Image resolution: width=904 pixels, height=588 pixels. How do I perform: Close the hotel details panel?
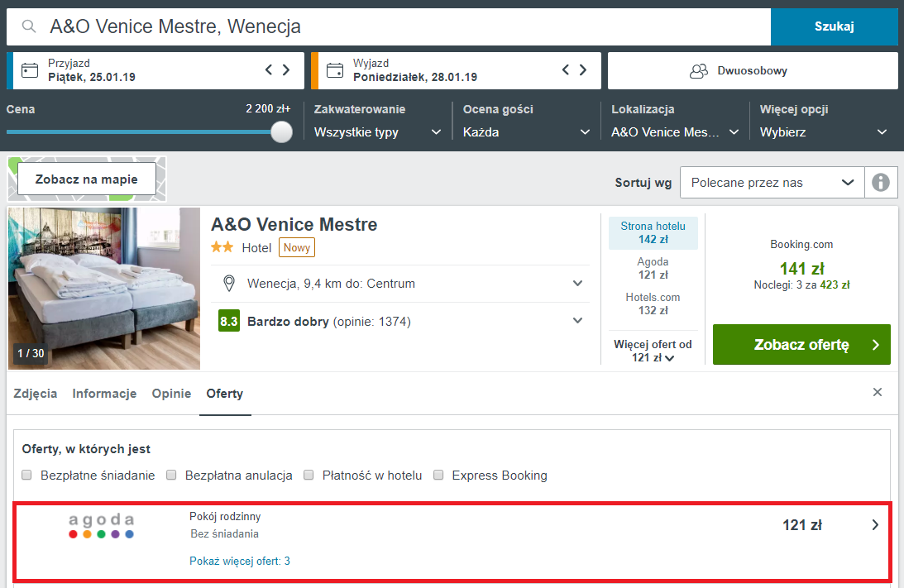[878, 392]
